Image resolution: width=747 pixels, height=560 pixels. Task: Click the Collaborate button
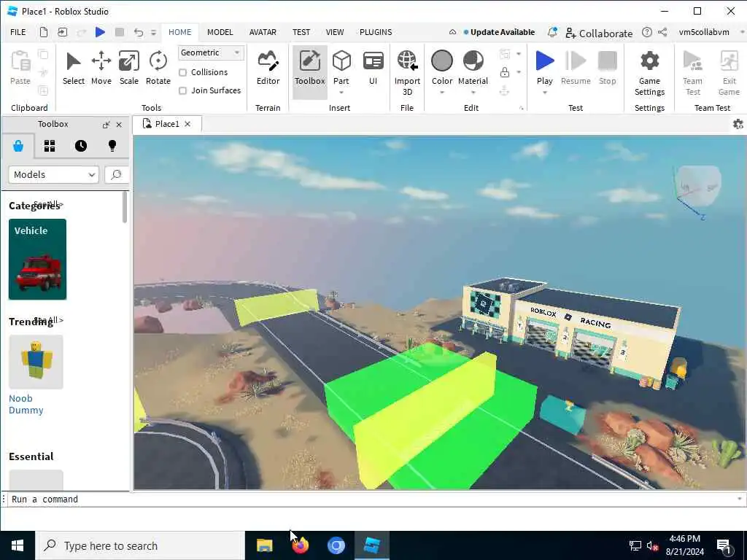click(599, 33)
